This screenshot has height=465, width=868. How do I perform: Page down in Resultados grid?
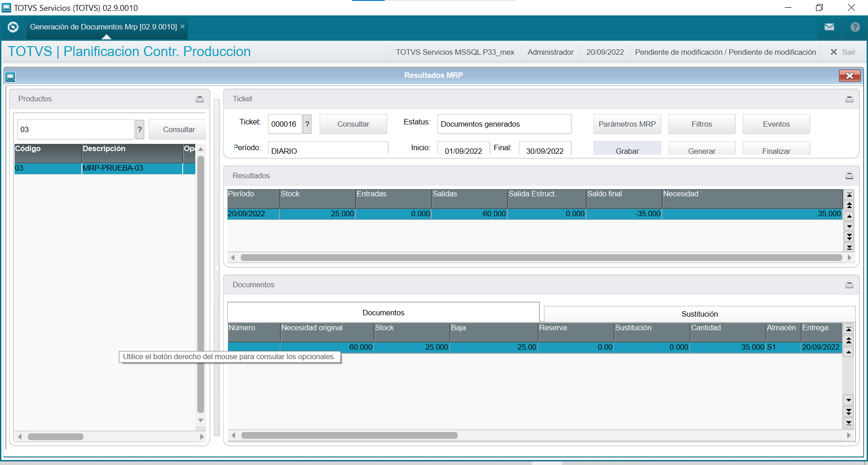(849, 237)
